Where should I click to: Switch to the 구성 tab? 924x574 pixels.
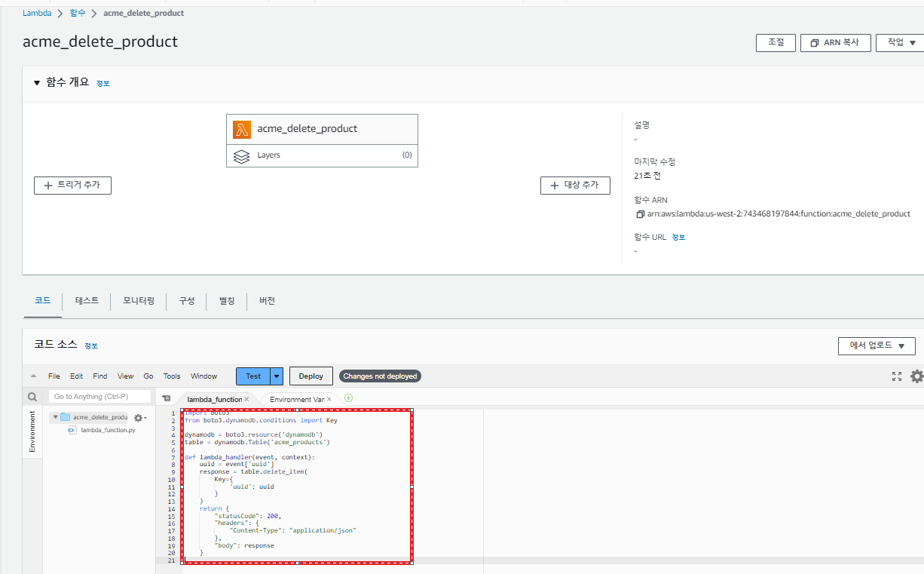click(187, 300)
